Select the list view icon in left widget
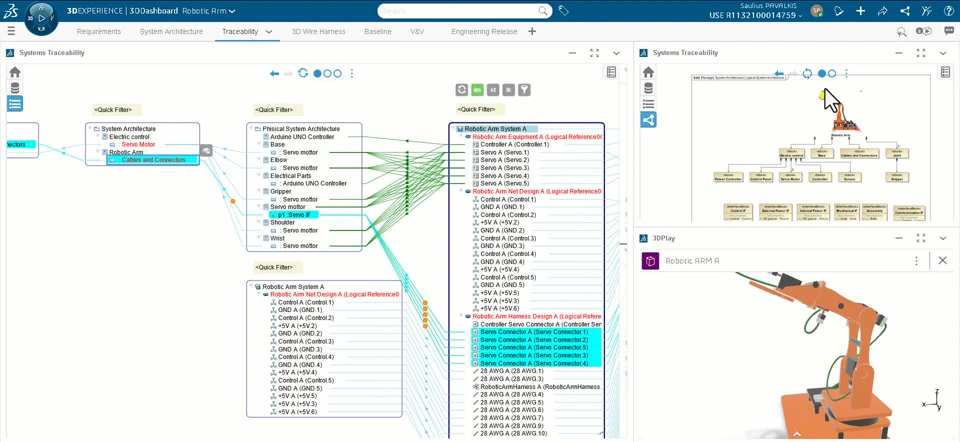960x442 pixels. pos(15,103)
